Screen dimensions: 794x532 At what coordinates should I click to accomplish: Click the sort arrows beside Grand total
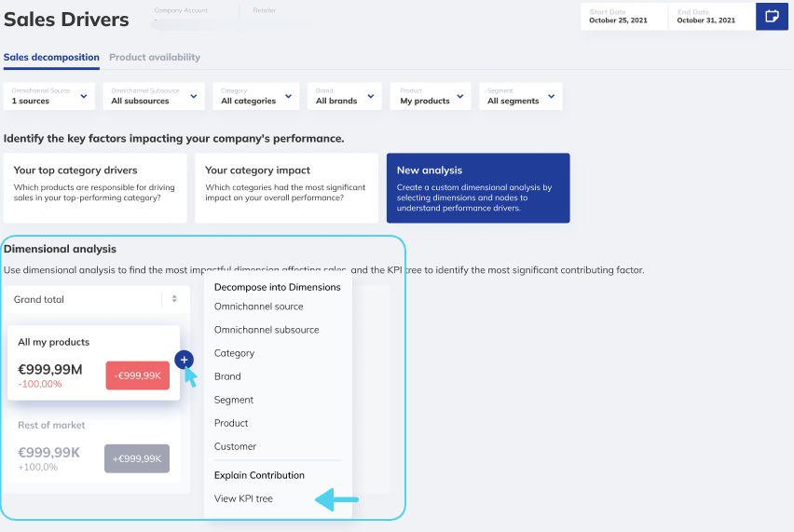pos(174,299)
